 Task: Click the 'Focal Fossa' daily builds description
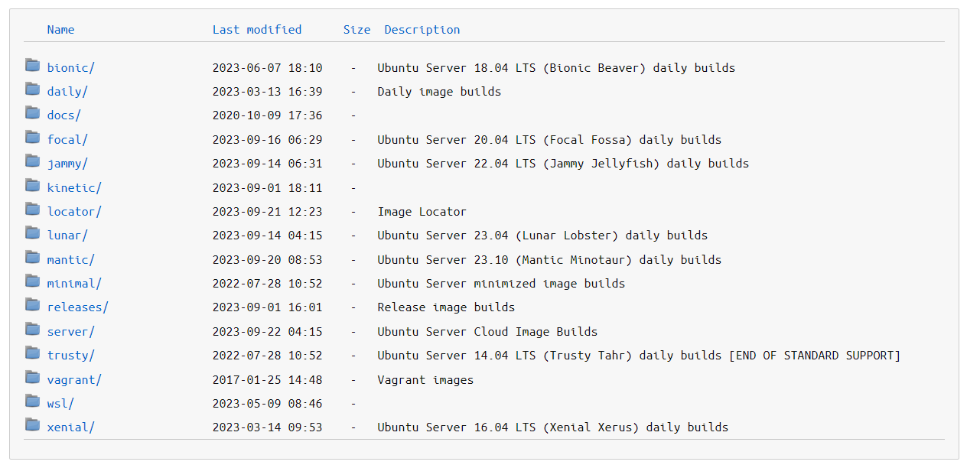[549, 140]
